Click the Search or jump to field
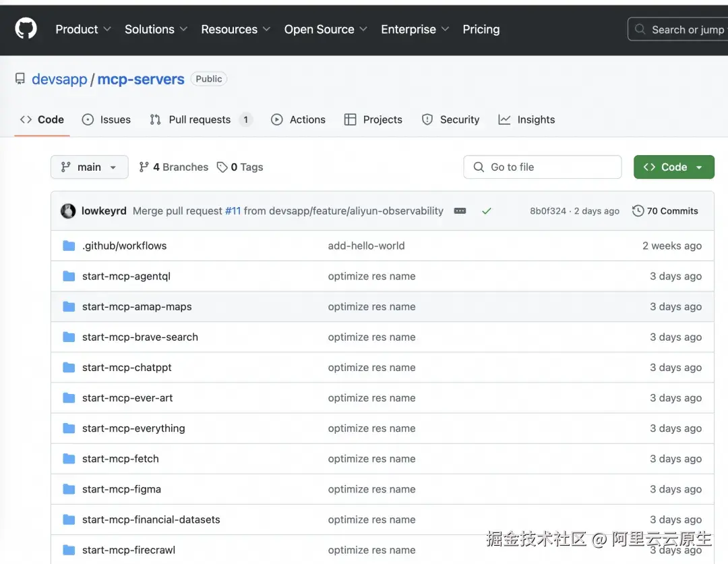The height and width of the screenshot is (564, 728). click(x=678, y=29)
